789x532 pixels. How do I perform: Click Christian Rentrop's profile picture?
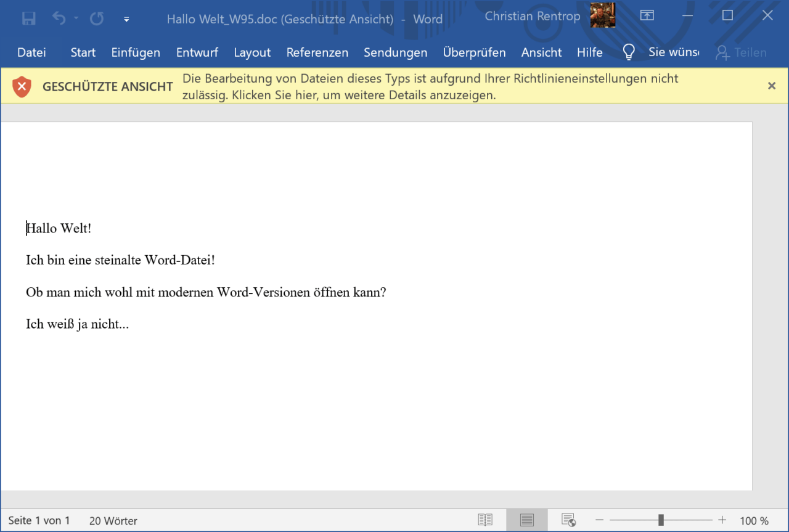coord(602,16)
